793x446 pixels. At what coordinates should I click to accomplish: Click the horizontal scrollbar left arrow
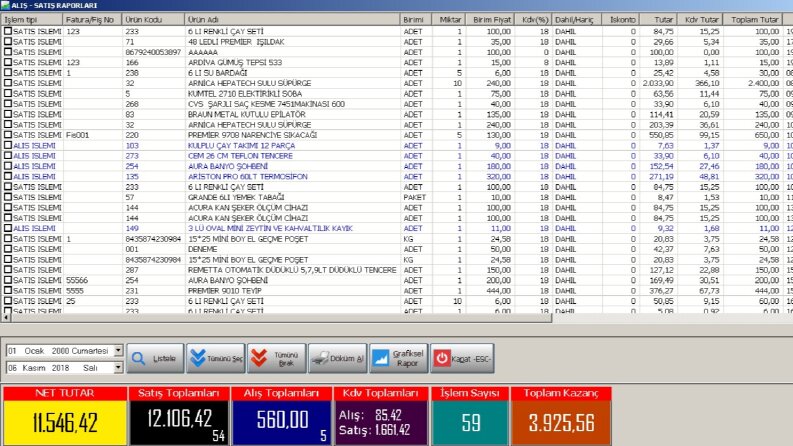(6, 318)
